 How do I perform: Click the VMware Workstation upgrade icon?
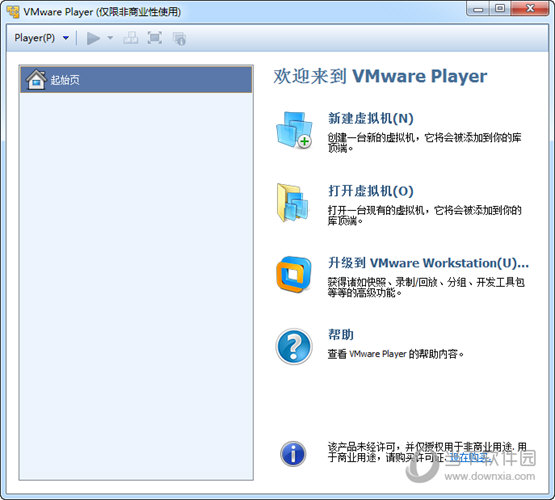294,274
